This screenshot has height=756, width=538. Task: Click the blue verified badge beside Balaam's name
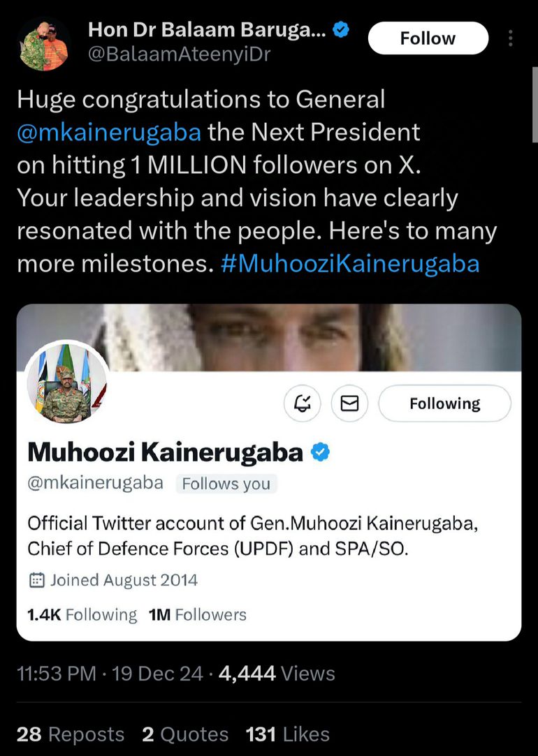341,29
